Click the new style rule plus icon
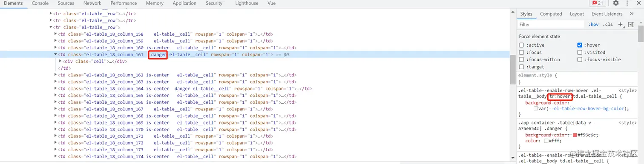The height and width of the screenshot is (164, 644). 621,25
